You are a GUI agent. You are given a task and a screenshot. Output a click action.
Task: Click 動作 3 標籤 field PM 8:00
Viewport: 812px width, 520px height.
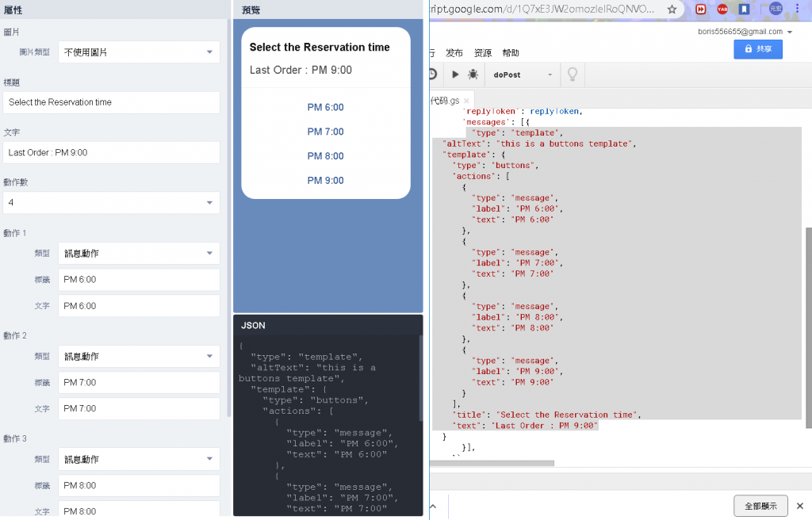pos(139,485)
